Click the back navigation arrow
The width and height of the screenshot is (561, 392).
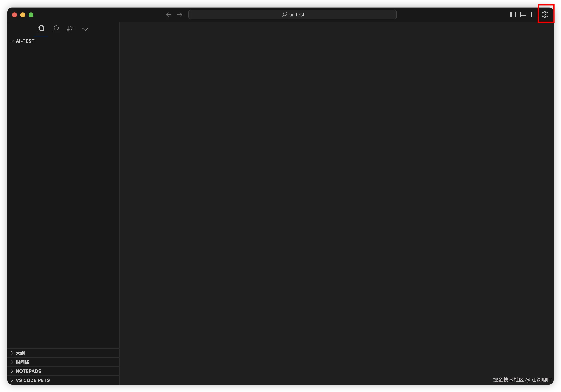[169, 15]
